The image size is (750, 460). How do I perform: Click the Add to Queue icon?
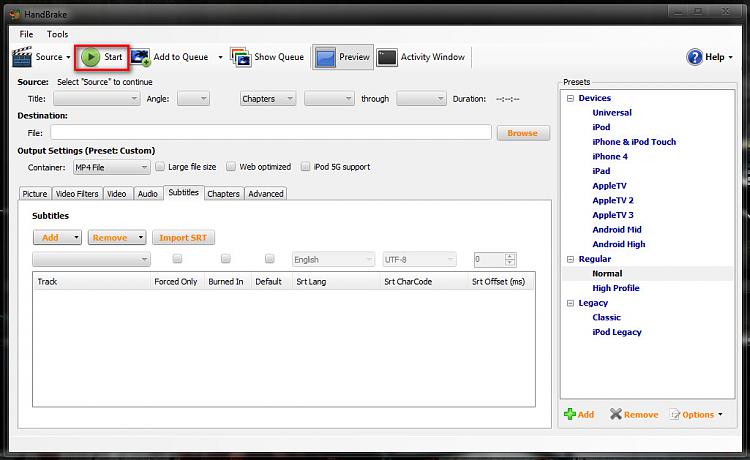(141, 57)
